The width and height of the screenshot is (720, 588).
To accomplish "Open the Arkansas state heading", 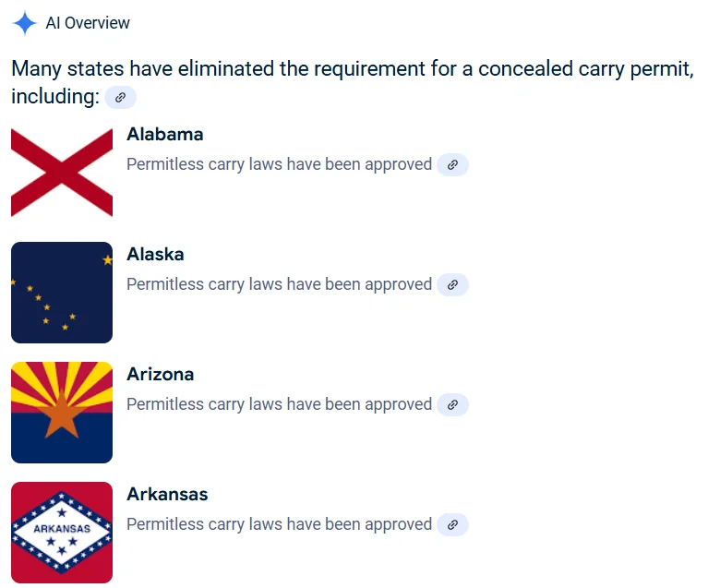I will [x=167, y=495].
